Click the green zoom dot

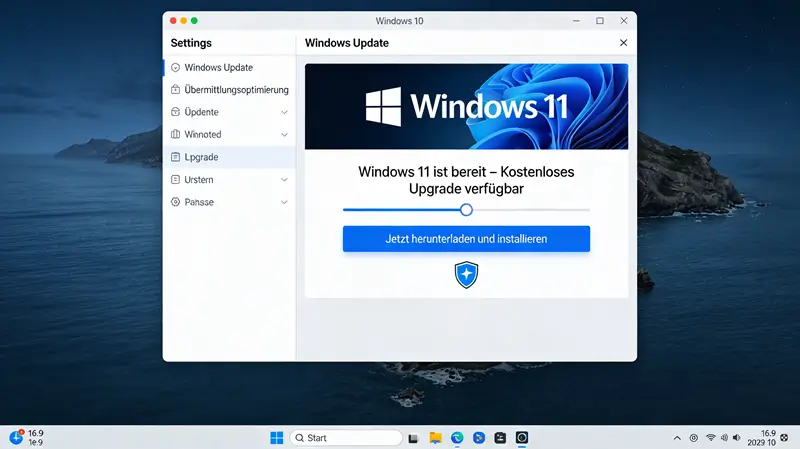coord(194,20)
